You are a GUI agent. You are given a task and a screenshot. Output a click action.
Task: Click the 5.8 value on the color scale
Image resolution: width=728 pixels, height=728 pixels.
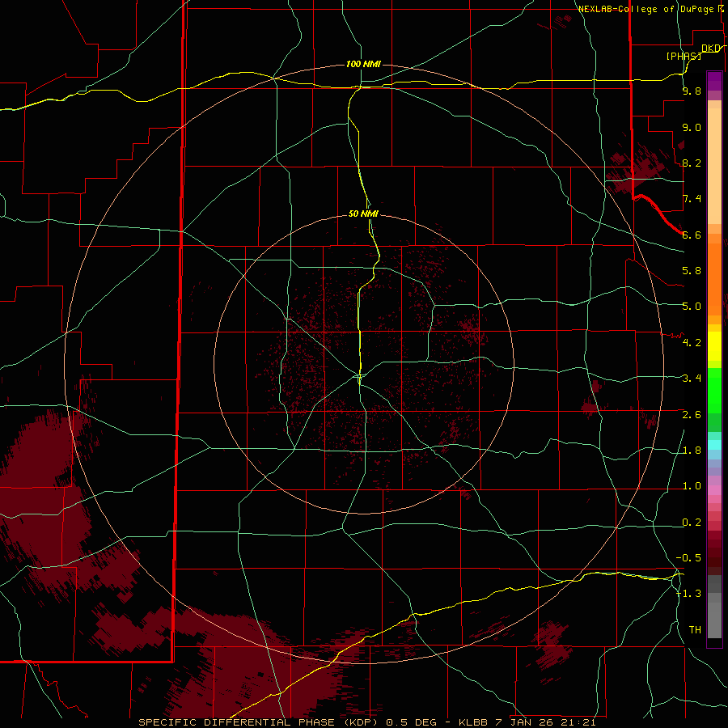[x=692, y=271]
